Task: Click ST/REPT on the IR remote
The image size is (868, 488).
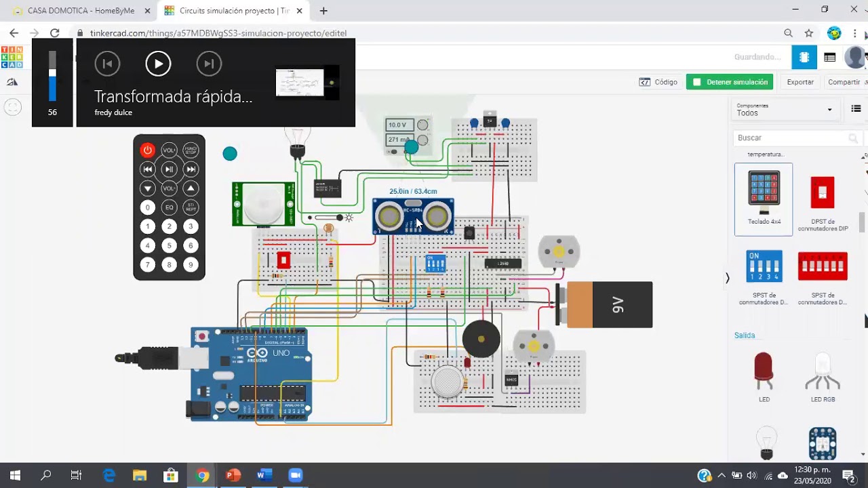Action: pyautogui.click(x=191, y=207)
